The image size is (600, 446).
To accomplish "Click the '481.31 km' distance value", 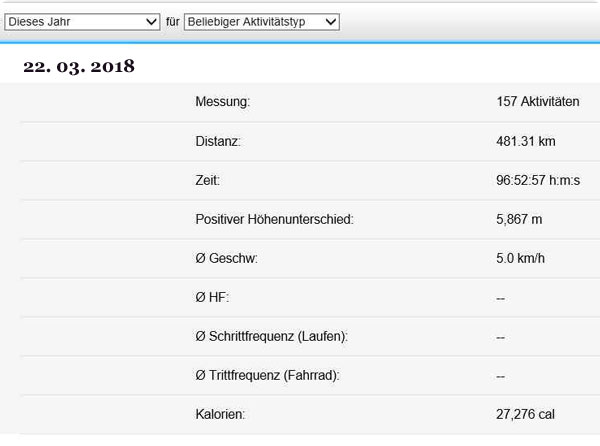I will coord(525,142).
